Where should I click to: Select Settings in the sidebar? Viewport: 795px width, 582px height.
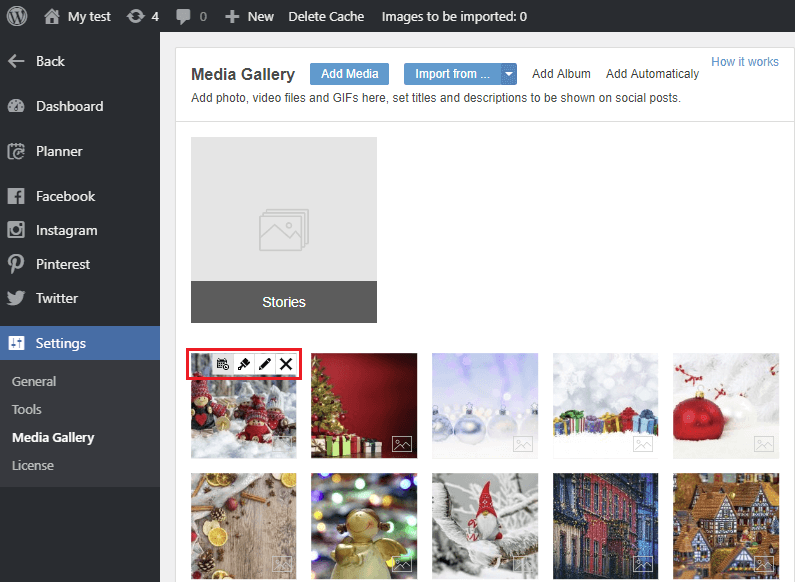click(x=80, y=343)
